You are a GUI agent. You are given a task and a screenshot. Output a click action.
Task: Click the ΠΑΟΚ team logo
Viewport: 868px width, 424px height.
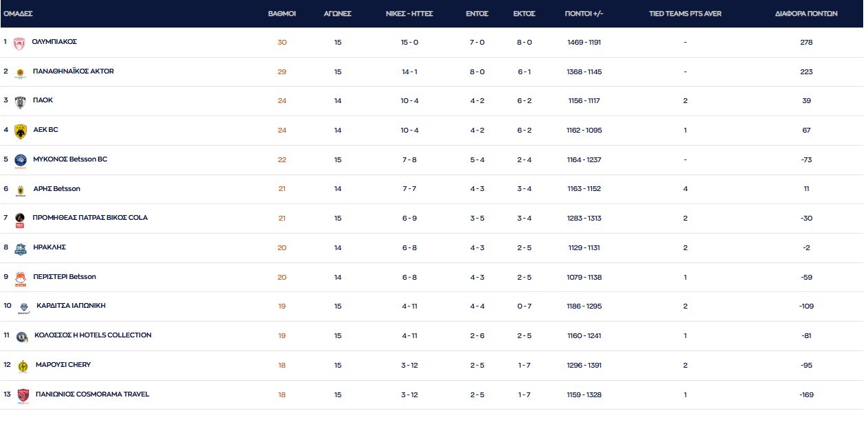tap(20, 102)
